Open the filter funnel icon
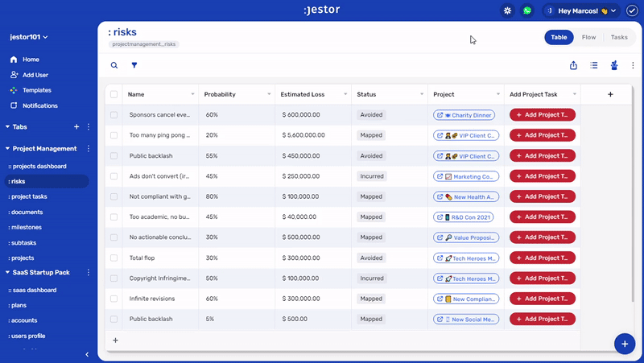Image resolution: width=644 pixels, height=363 pixels. tap(134, 65)
